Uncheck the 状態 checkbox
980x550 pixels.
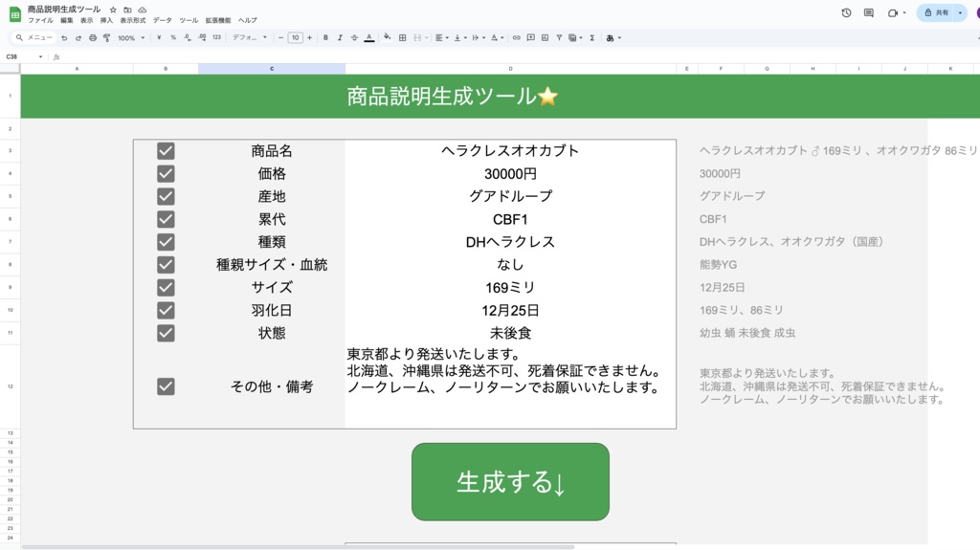coord(166,333)
